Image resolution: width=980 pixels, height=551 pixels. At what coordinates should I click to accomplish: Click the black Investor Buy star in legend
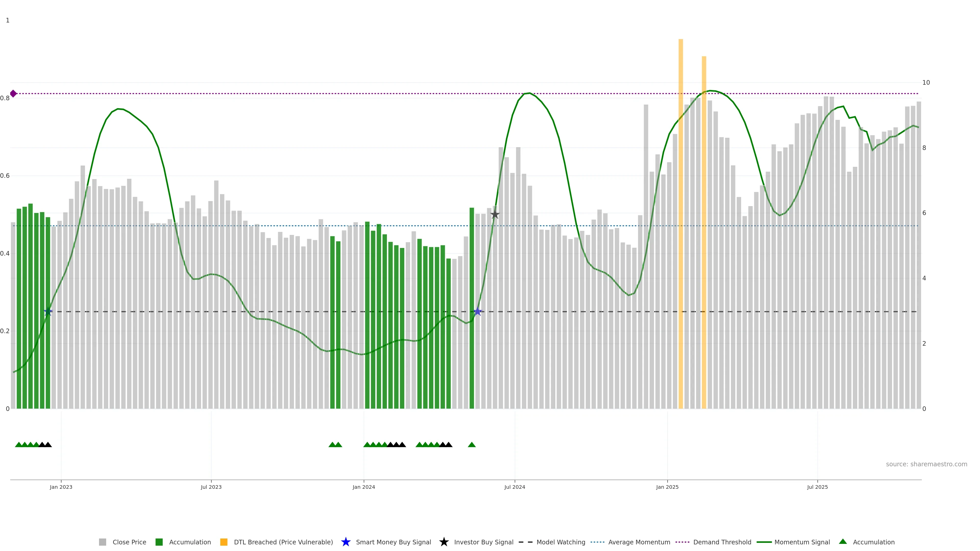[444, 542]
